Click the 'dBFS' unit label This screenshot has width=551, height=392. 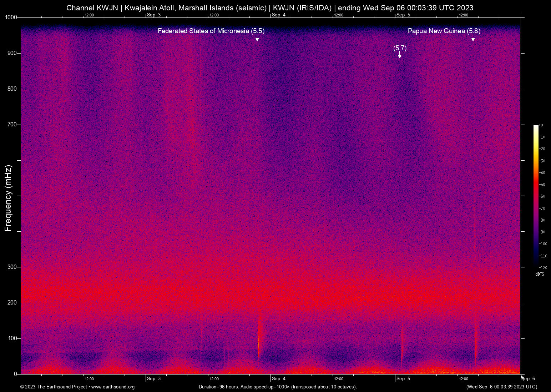pos(540,275)
